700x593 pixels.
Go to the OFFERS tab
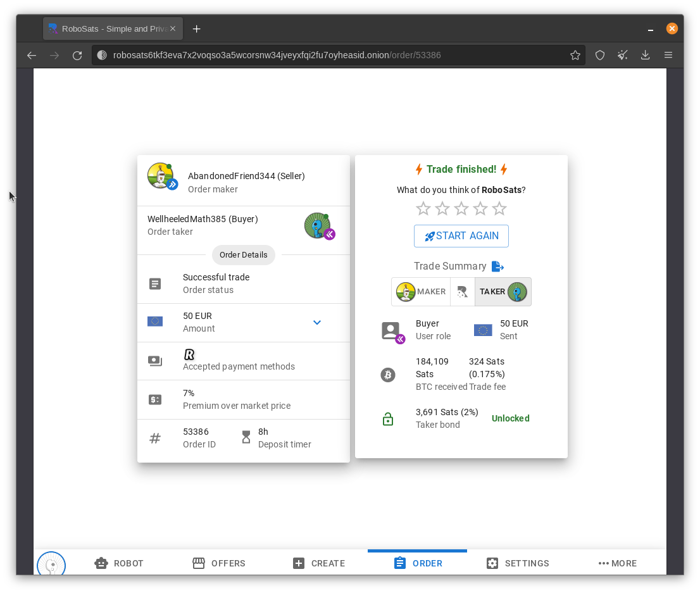coord(219,563)
